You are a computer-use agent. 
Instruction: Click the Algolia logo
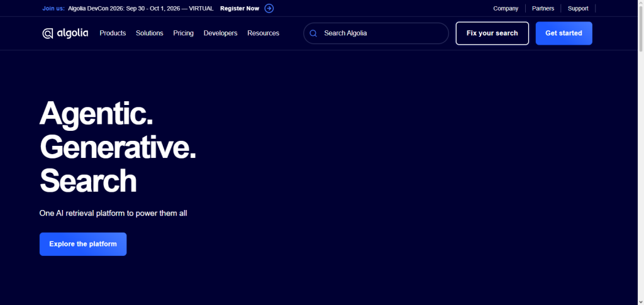click(65, 33)
